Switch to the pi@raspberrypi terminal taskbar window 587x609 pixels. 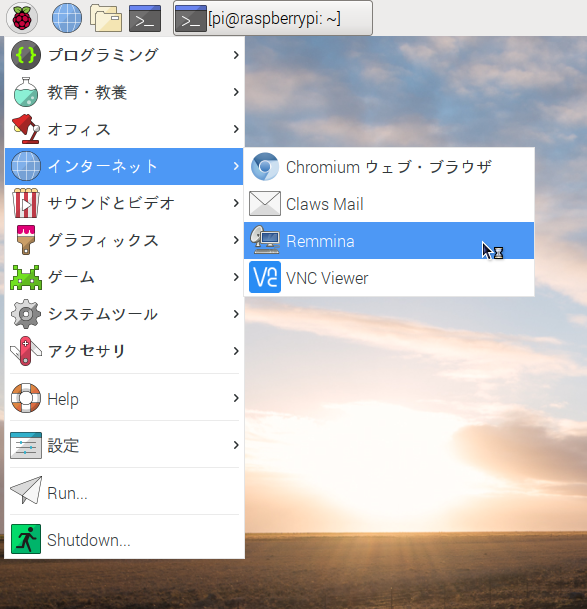(x=273, y=18)
